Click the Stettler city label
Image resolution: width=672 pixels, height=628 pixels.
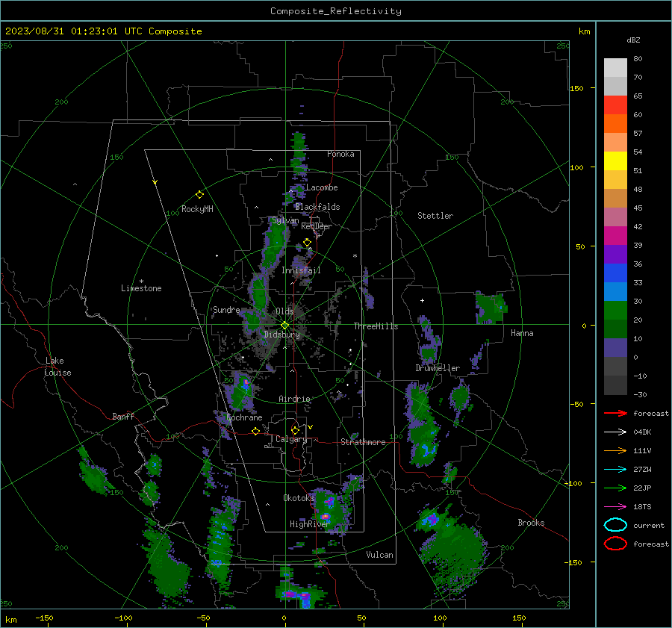pyautogui.click(x=435, y=216)
